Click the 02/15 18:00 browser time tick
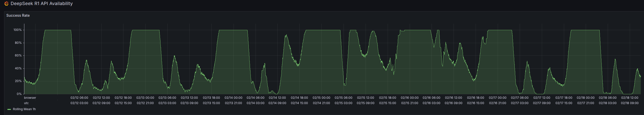 [388, 98]
